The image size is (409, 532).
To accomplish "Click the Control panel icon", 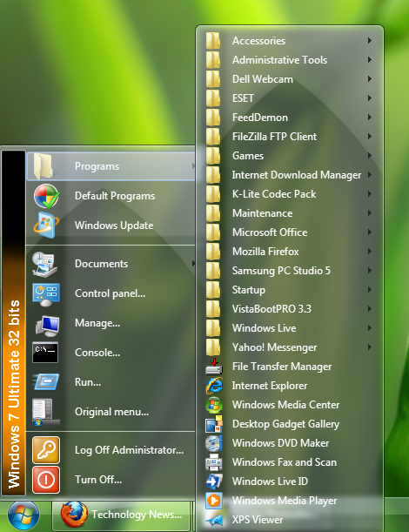I will [46, 293].
